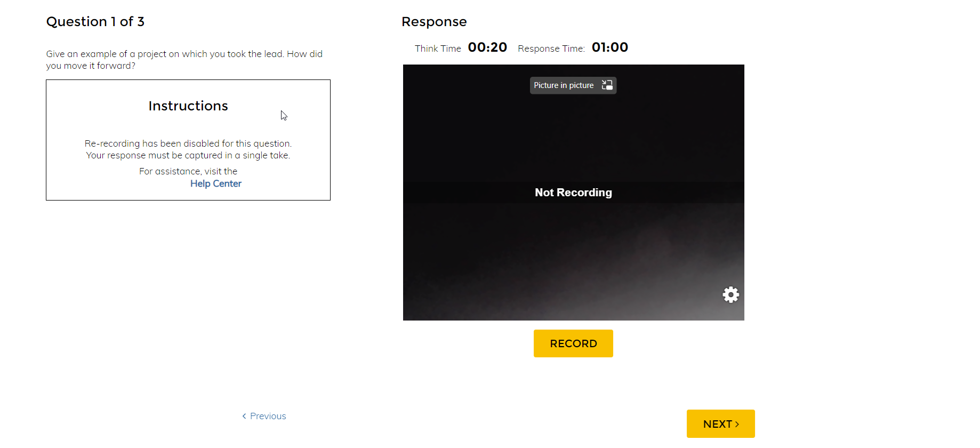This screenshot has width=980, height=448.
Task: Click the webcam video preview area
Action: pos(573,251)
